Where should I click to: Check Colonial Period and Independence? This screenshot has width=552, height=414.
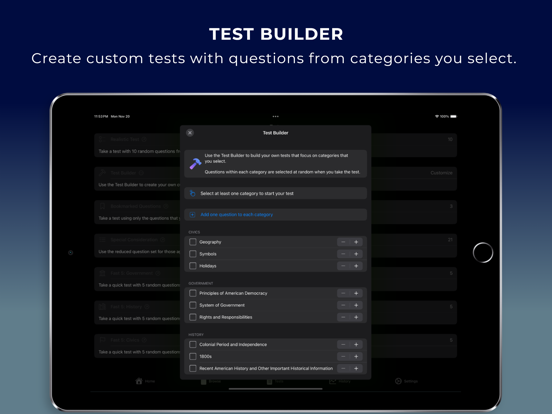(x=193, y=345)
